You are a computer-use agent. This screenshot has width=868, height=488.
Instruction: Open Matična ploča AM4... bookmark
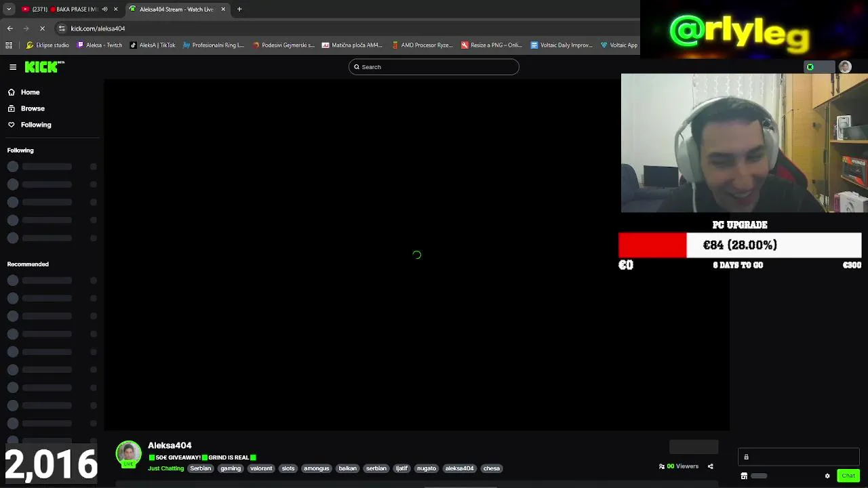[x=352, y=45]
